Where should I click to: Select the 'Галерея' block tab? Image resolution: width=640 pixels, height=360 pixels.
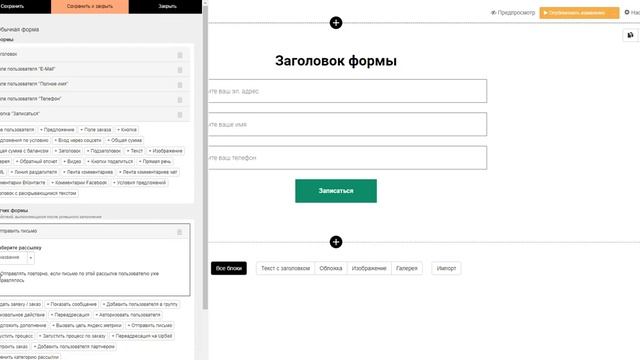click(407, 268)
